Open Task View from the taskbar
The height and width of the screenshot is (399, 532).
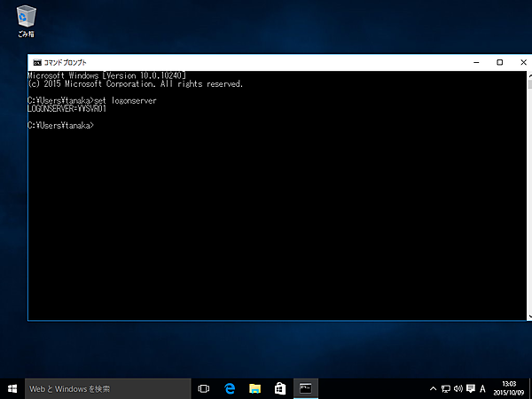[x=204, y=388]
